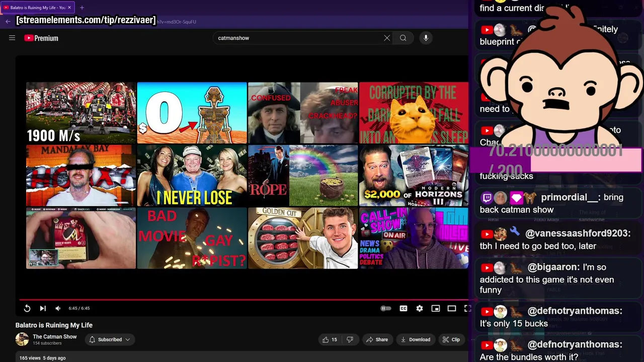
Task: Open the Queen of Hearts card thumbnail
Action: pos(81,238)
